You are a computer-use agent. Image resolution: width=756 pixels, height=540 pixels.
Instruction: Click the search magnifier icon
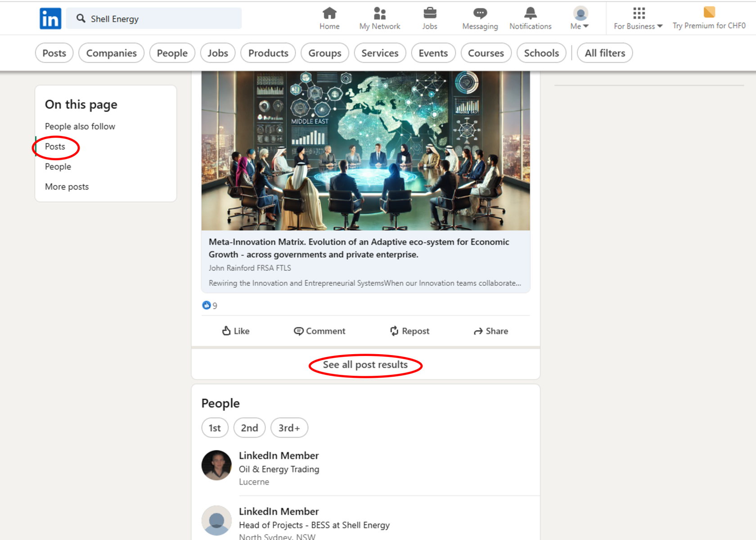pos(81,18)
